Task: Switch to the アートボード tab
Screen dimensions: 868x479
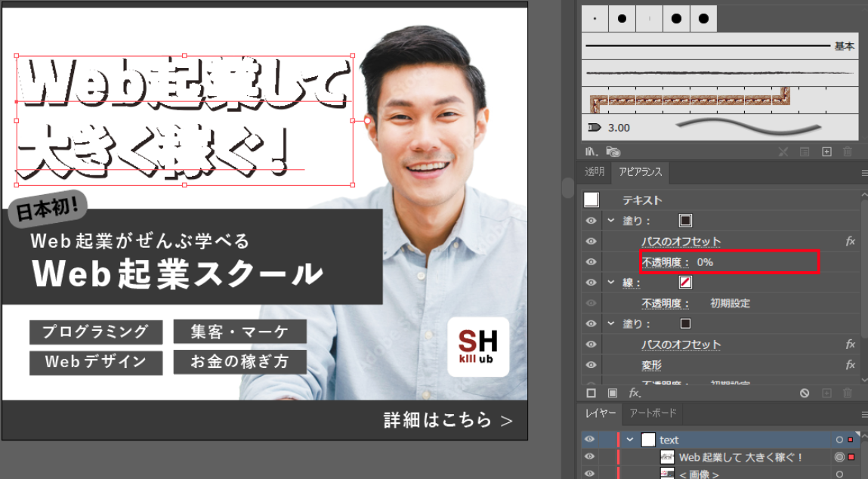Action: pyautogui.click(x=653, y=413)
